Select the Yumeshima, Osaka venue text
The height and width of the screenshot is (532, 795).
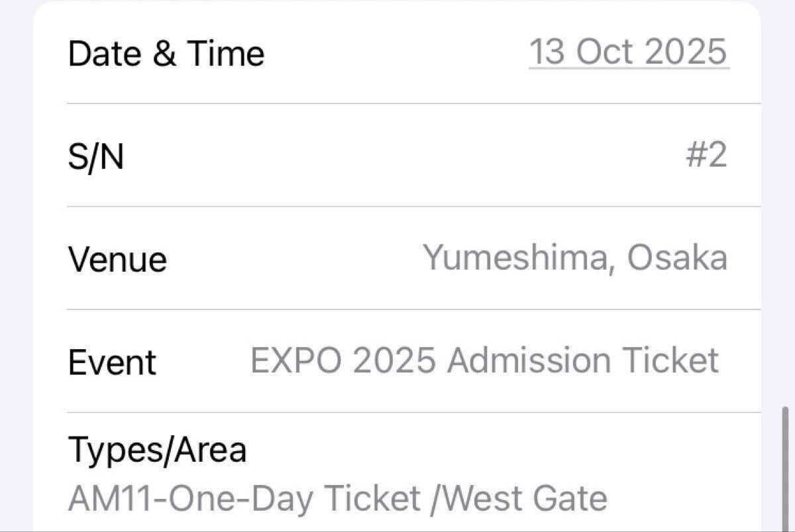pyautogui.click(x=575, y=258)
